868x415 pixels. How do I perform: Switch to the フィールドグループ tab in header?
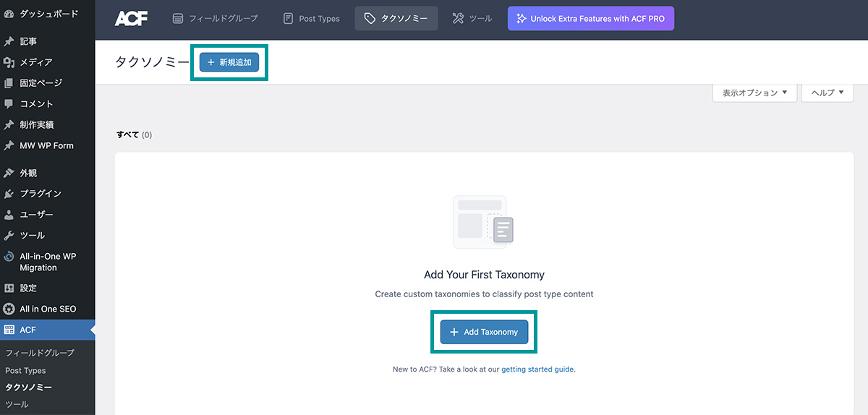[x=215, y=19]
